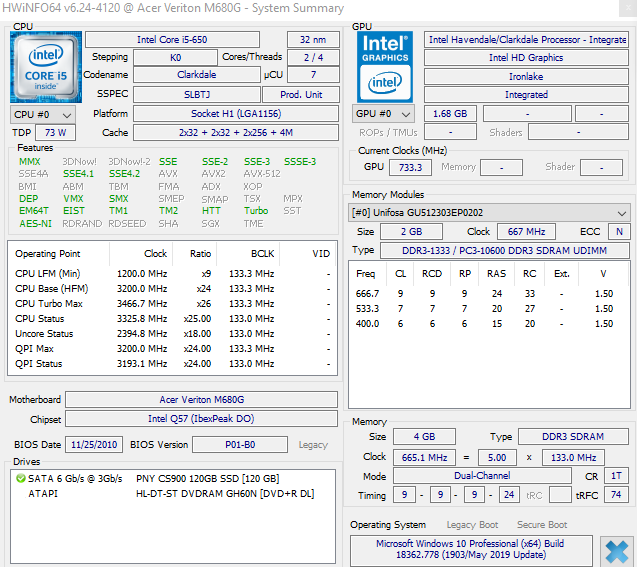Click the Dual-Channel mode field
Screen dimensions: 637x567
(482, 476)
